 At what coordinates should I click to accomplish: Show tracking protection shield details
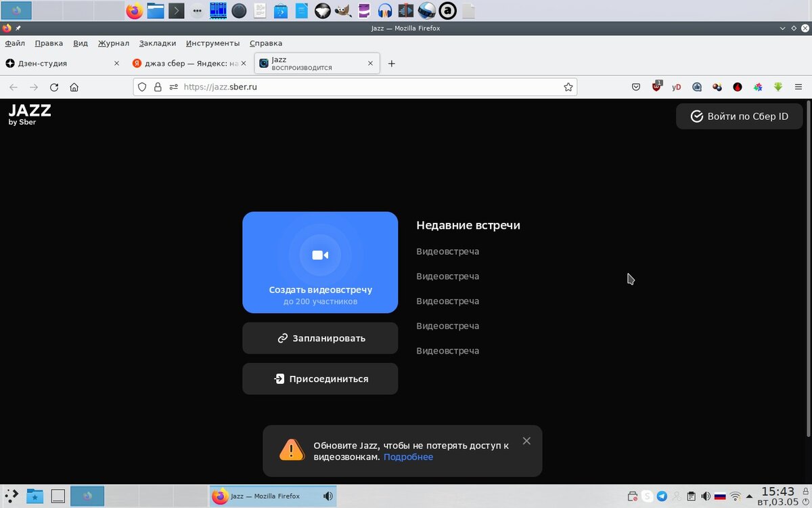[142, 87]
